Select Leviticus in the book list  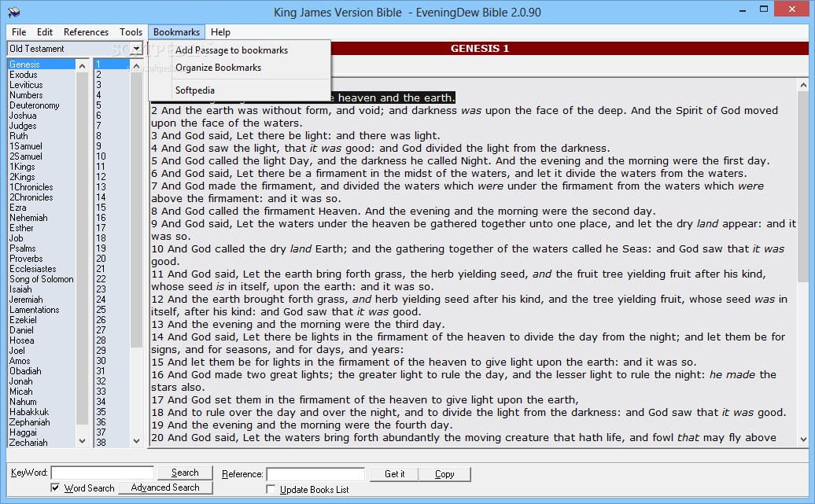(42, 85)
